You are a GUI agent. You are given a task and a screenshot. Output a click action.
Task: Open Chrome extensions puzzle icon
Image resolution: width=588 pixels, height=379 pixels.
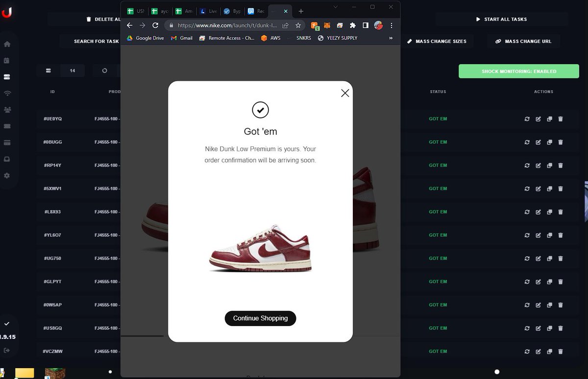[x=352, y=25]
